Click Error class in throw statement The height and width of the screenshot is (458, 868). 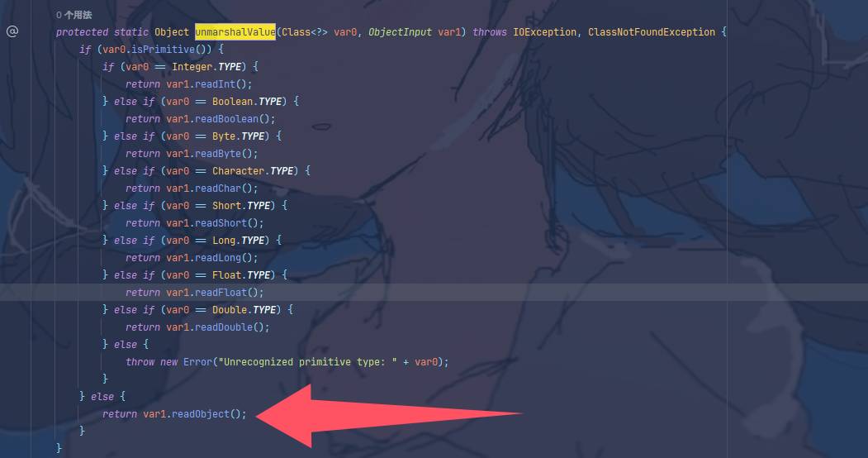click(x=197, y=361)
